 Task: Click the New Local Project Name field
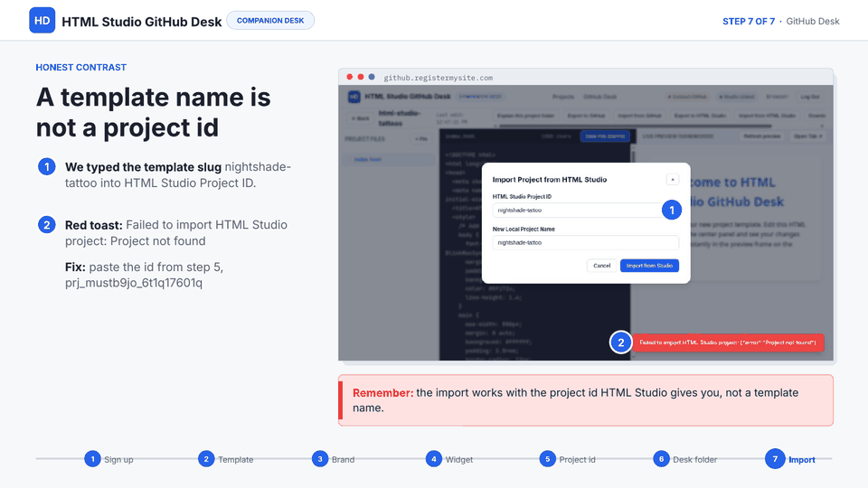coord(586,242)
